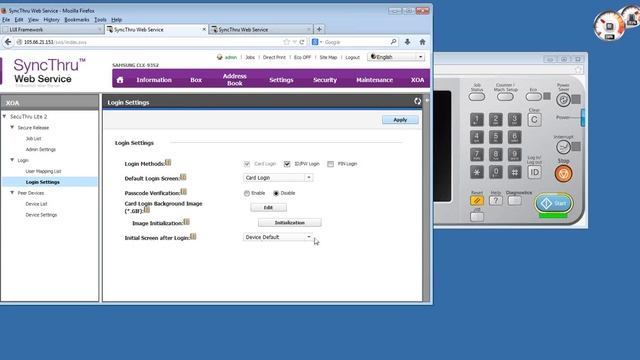Open the Firefox Bookmarks menu
The height and width of the screenshot is (360, 640).
pos(77,20)
